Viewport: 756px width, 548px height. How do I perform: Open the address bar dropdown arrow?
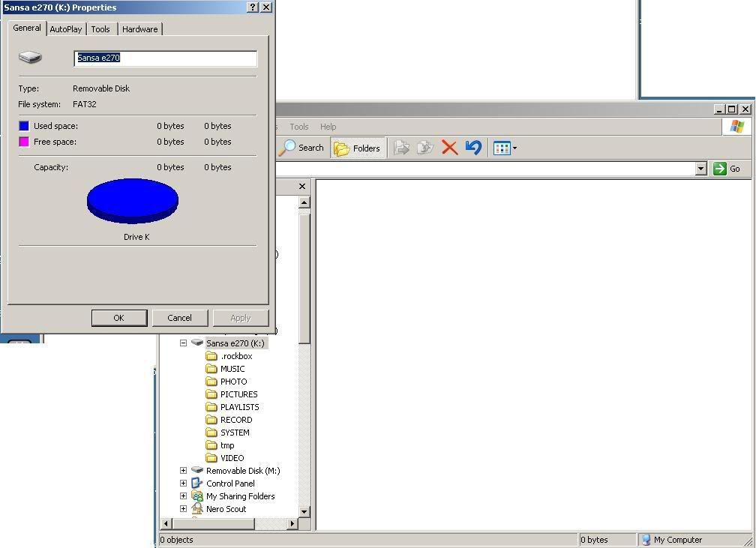coord(700,169)
